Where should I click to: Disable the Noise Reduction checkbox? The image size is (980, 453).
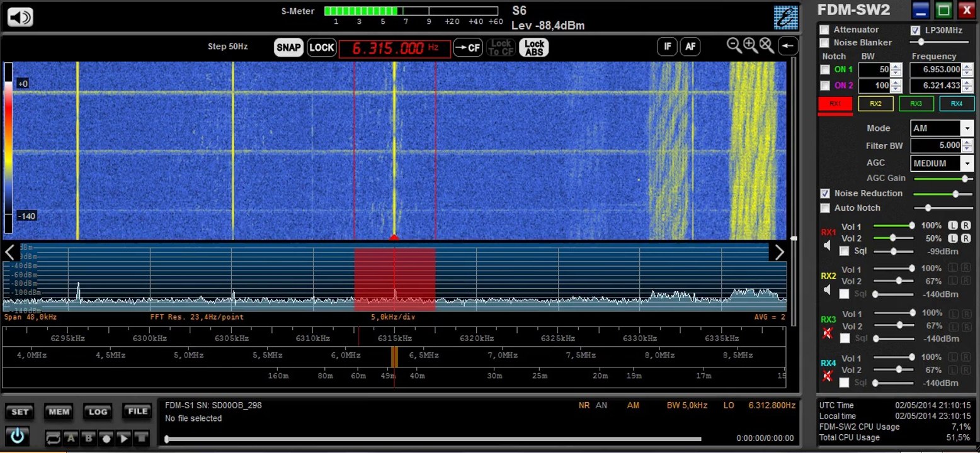(x=825, y=193)
